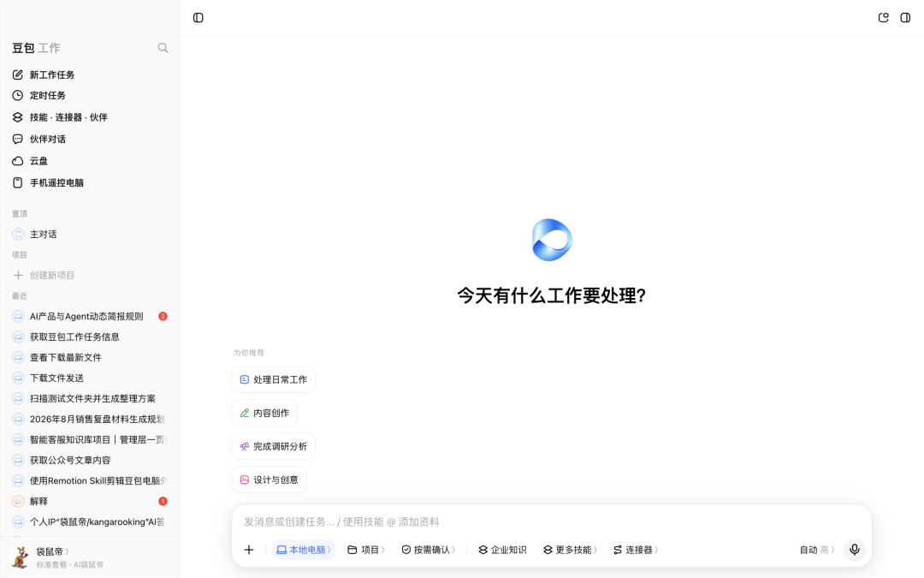Select 设计与创意 suggestion
Viewport: 924px width, 578px height.
[x=269, y=480]
